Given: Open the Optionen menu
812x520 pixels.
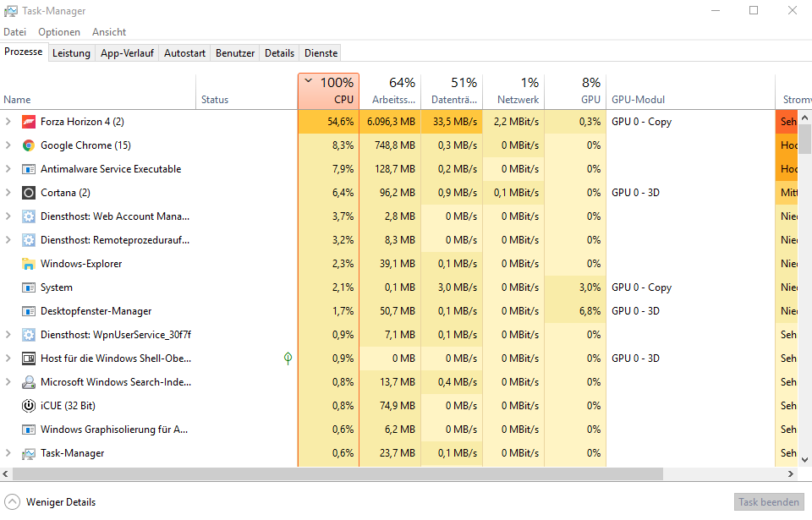Looking at the screenshot, I should coord(59,32).
